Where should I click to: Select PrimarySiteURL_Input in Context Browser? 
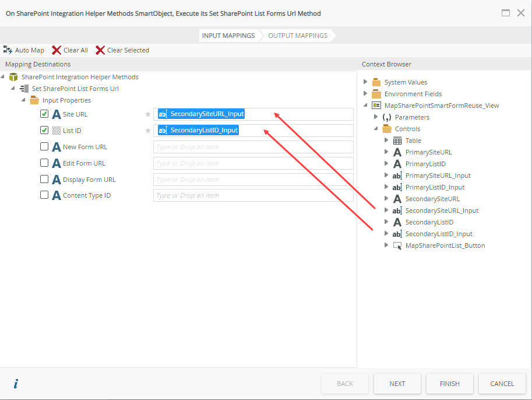coord(438,176)
